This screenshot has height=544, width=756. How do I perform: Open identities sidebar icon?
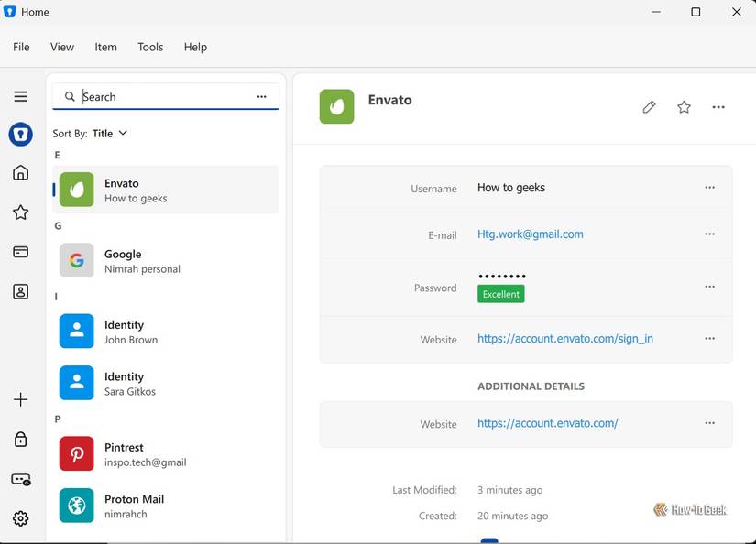(x=20, y=291)
